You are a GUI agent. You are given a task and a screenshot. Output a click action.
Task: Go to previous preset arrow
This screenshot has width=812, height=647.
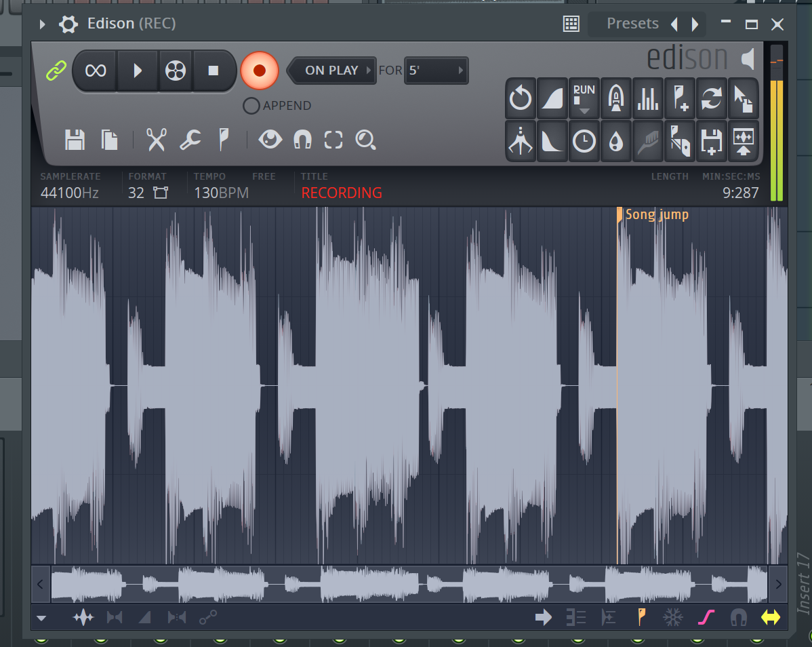coord(674,24)
